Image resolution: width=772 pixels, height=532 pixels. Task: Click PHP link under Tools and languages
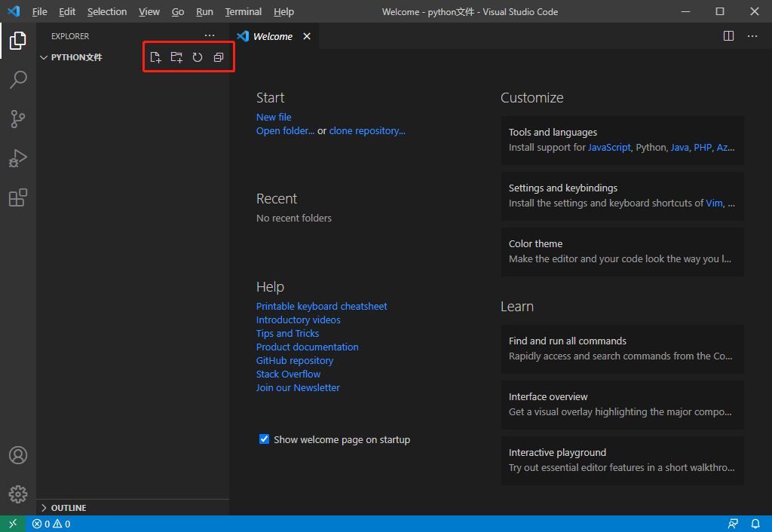(x=703, y=147)
